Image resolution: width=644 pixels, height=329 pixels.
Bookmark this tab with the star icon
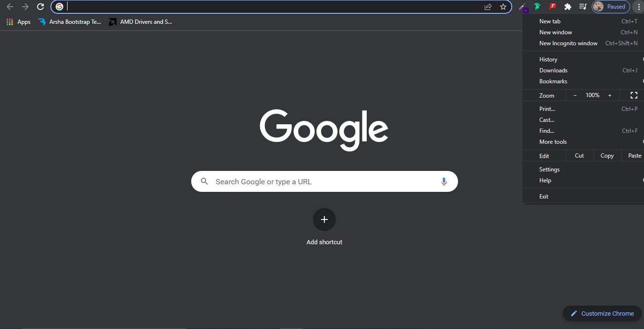tap(503, 7)
